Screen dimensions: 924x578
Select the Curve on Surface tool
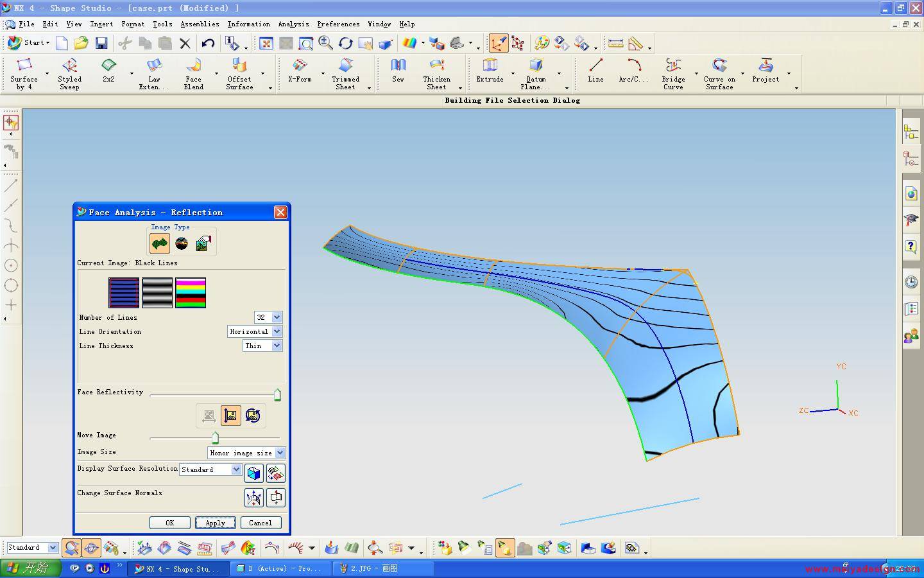[719, 73]
